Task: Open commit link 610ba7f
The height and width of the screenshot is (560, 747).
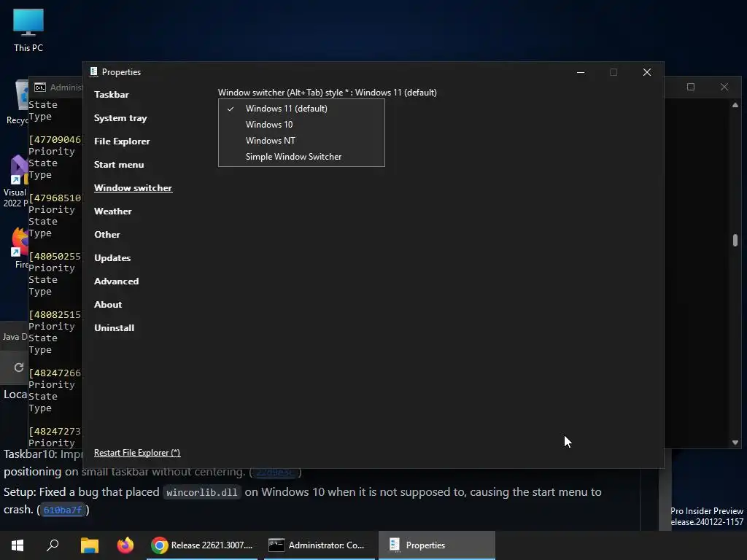Action: coord(63,510)
